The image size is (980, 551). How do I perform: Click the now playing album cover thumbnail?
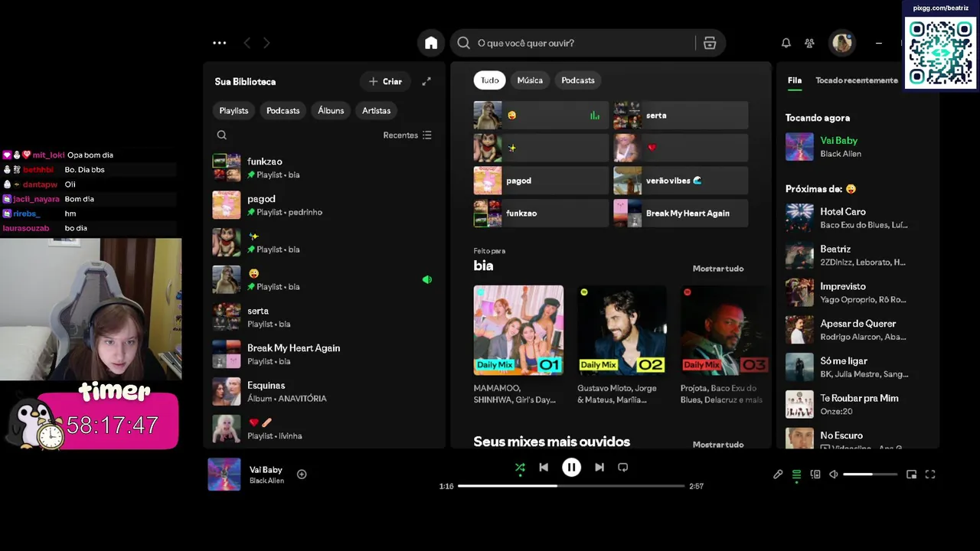coord(224,474)
